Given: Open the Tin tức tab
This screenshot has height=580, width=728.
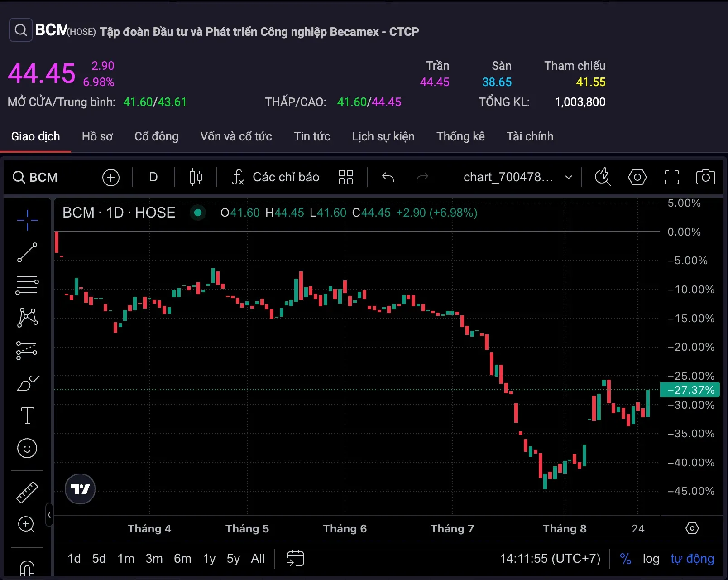Looking at the screenshot, I should click(x=312, y=136).
